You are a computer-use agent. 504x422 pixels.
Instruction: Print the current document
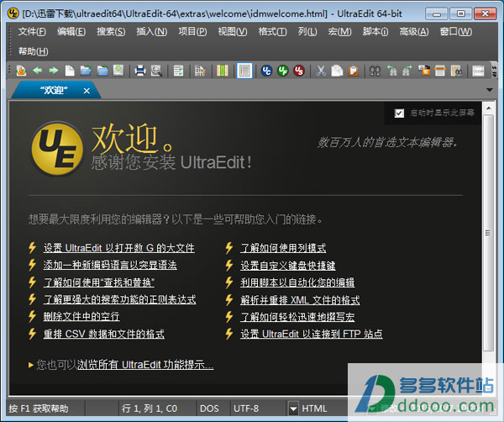point(140,71)
